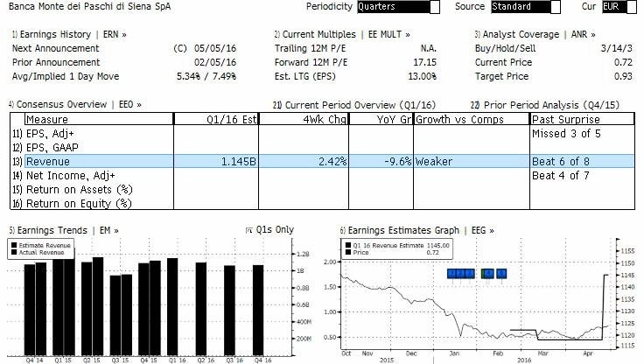Open Prior Period Analysis (Q4/15) section
Viewport: 644px width, 364px height.
coord(544,105)
